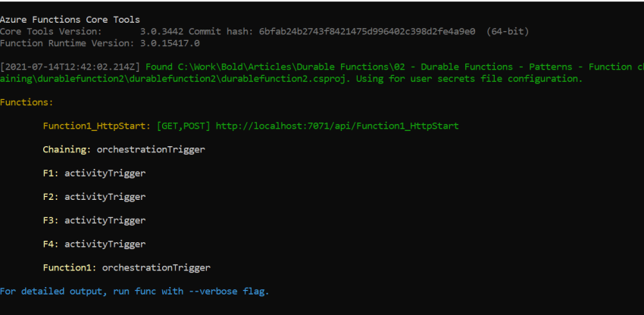Click the Azure Functions Core Tools title
The width and height of the screenshot is (644, 315).
[70, 19]
